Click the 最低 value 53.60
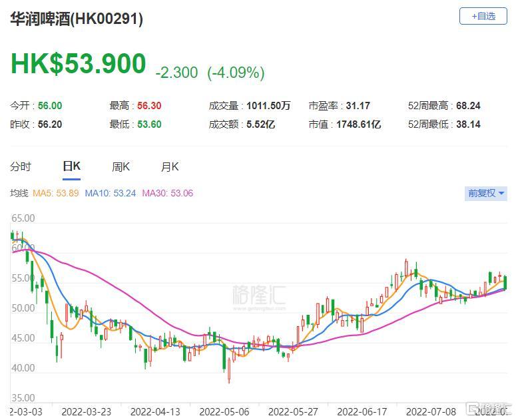 149,124
